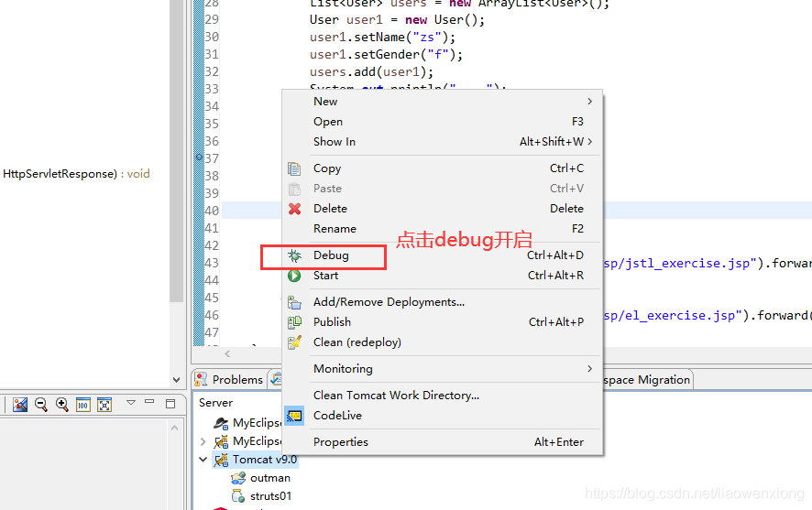812x510 pixels.
Task: Minimize the bottom-left view panel
Action: [x=149, y=402]
